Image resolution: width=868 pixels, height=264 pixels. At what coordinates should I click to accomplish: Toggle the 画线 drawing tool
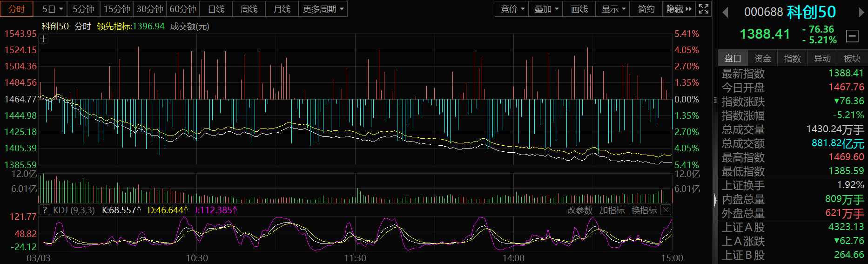point(579,9)
